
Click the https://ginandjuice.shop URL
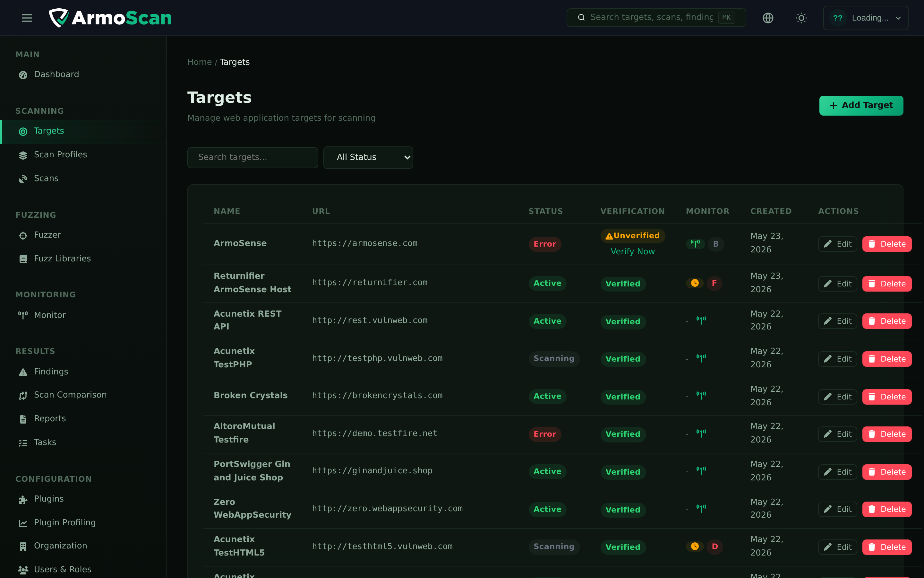pyautogui.click(x=372, y=470)
